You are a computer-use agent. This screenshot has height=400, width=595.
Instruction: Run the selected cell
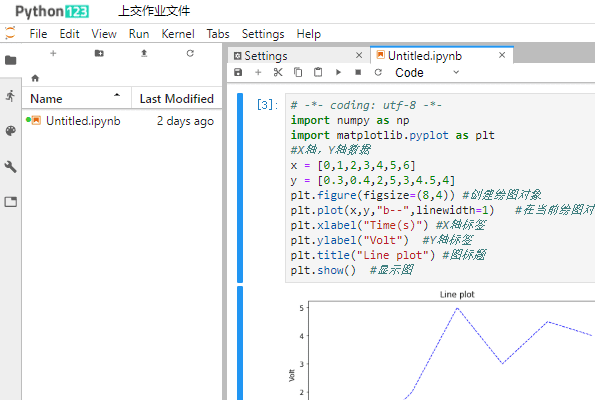(x=338, y=72)
